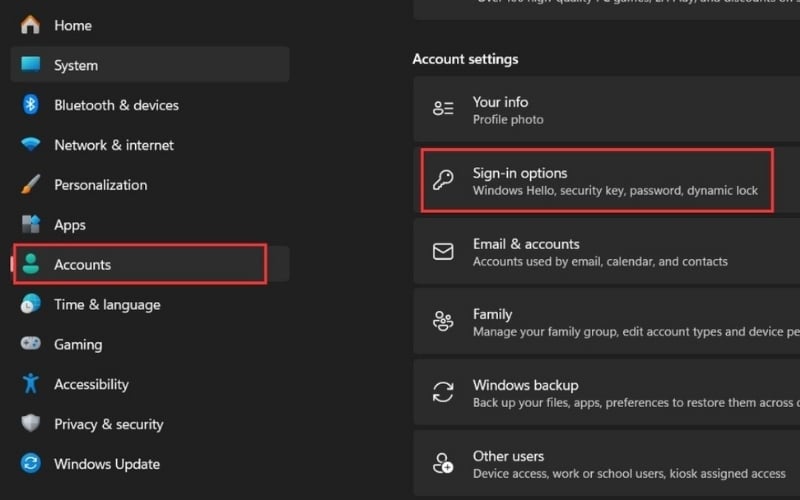800x500 pixels.
Task: Click the Gaming controller icon
Action: (30, 343)
